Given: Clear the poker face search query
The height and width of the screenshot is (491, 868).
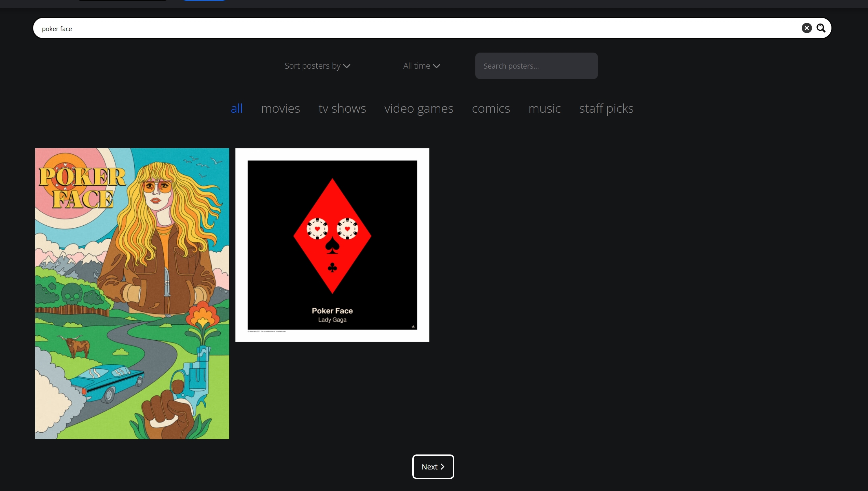Looking at the screenshot, I should pyautogui.click(x=807, y=28).
